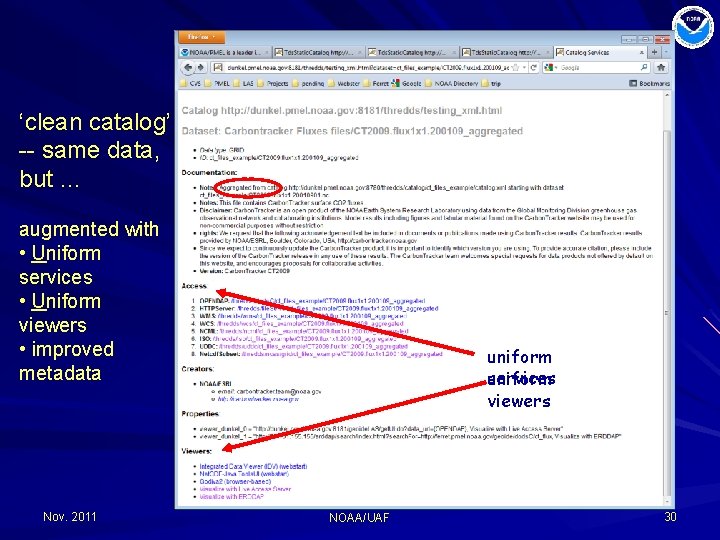Reload the page with the refresh icon
The image size is (720, 540).
(534, 68)
